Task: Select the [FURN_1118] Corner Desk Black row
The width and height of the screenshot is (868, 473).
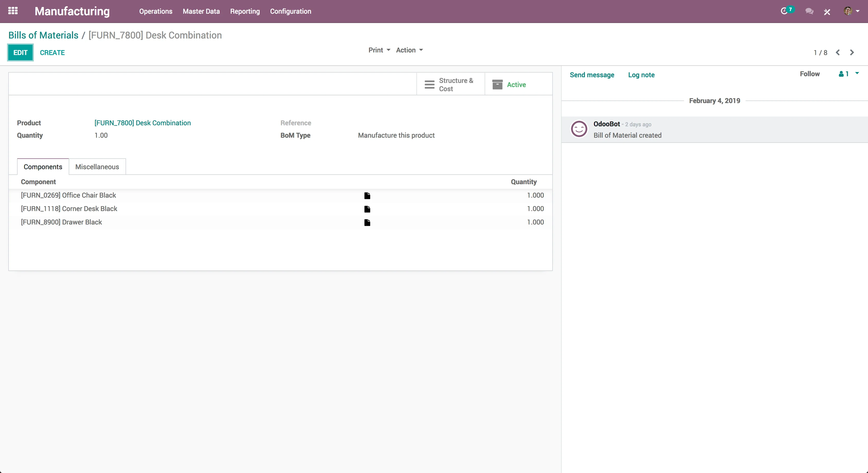Action: (280, 209)
